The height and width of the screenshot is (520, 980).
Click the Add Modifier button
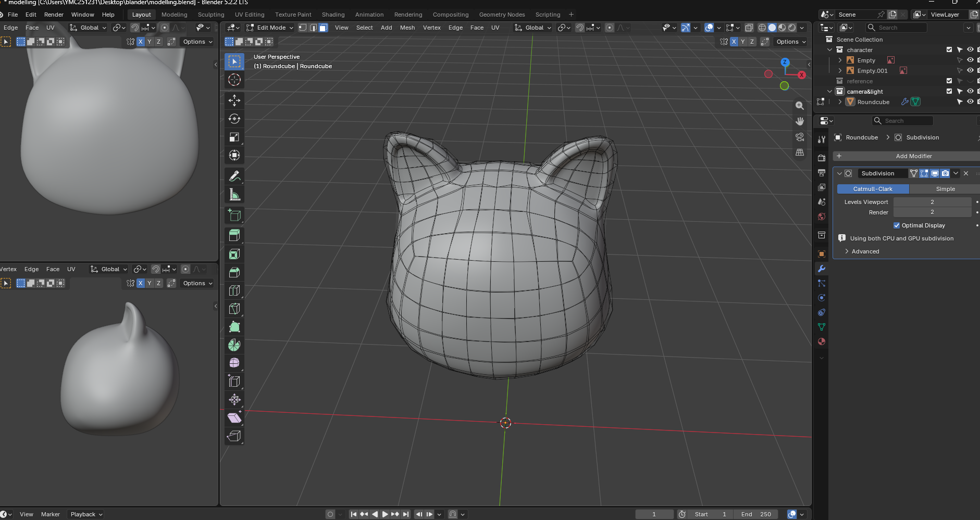coord(907,156)
